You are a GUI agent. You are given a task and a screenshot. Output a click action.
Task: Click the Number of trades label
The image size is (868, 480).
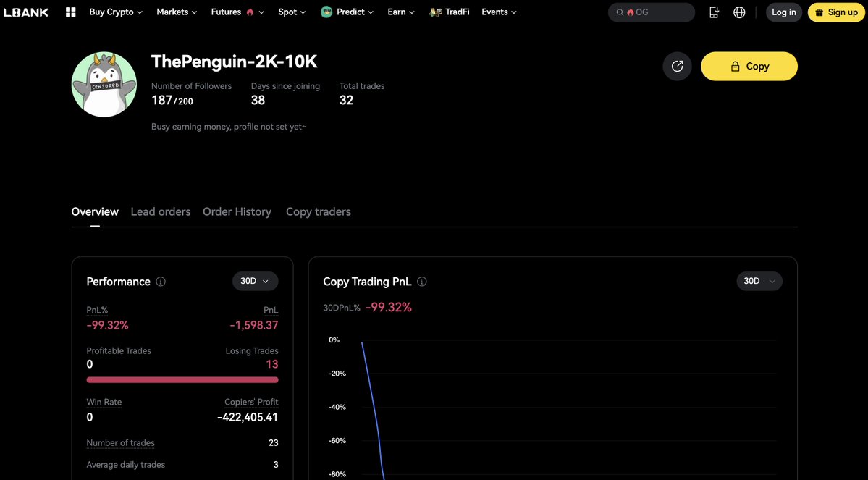pyautogui.click(x=121, y=443)
